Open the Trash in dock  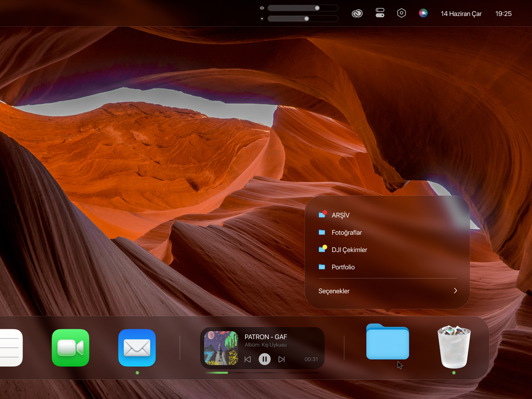pos(454,347)
